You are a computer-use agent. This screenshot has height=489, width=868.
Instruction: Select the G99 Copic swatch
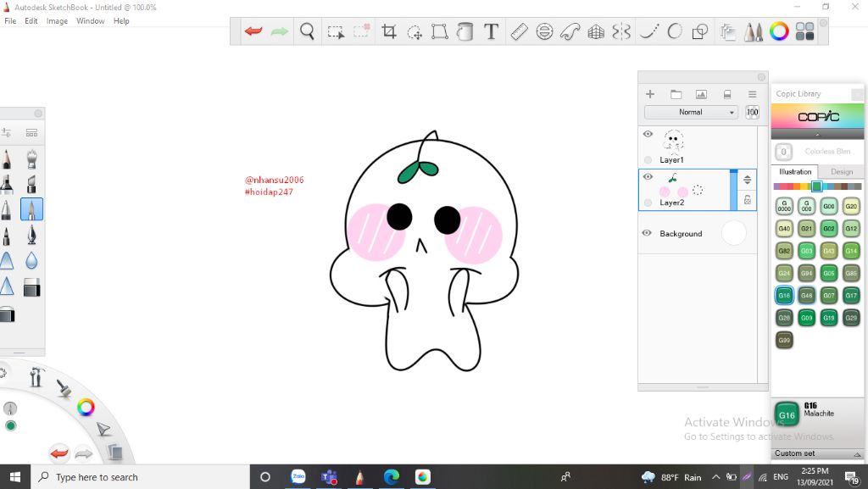coord(784,340)
